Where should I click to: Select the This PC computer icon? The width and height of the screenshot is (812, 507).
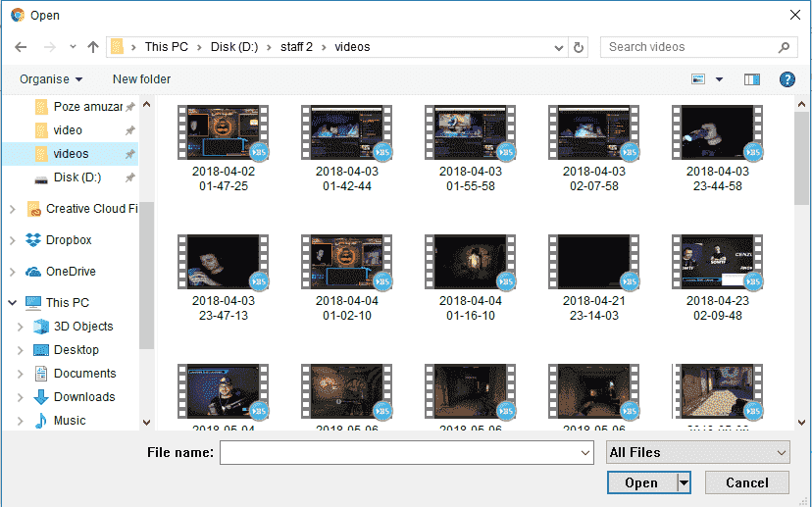click(33, 303)
